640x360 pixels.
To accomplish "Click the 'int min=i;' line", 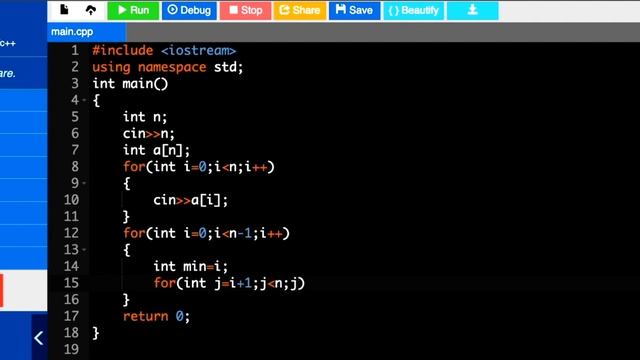I will (x=190, y=267).
